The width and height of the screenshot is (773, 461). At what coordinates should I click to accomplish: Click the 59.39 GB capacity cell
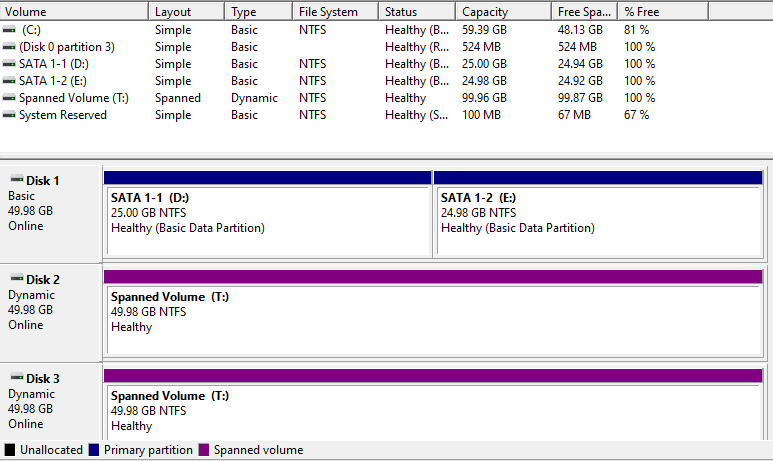[484, 30]
